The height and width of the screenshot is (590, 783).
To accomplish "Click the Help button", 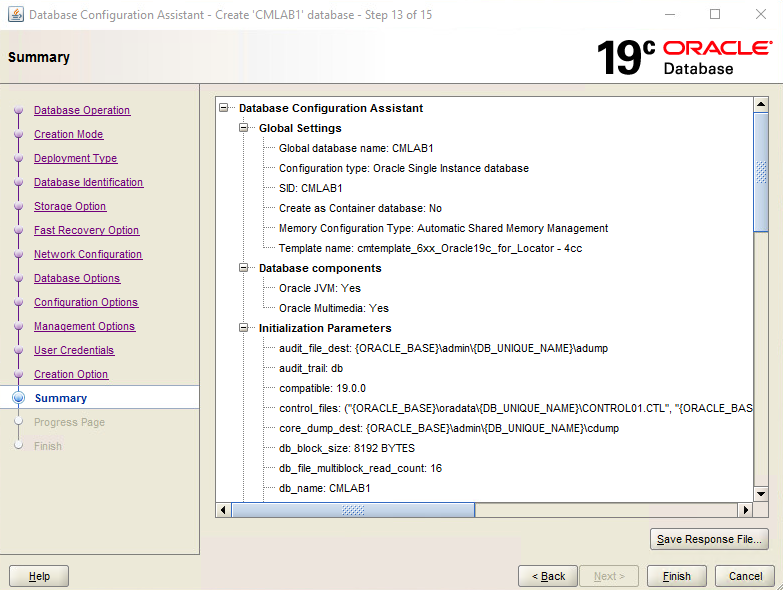I will tap(39, 576).
